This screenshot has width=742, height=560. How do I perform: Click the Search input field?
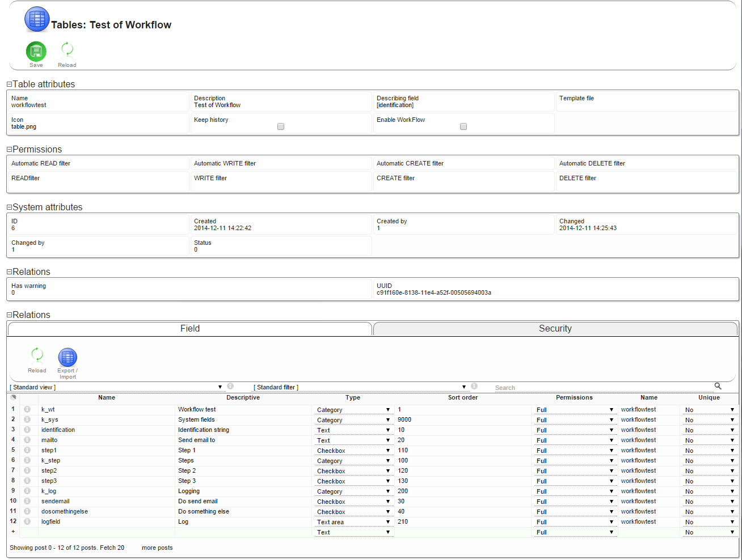[x=601, y=388]
